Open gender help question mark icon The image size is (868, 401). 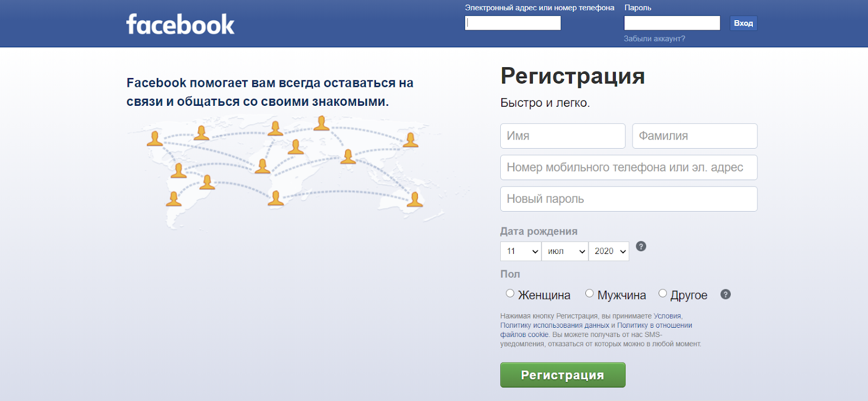click(x=725, y=294)
